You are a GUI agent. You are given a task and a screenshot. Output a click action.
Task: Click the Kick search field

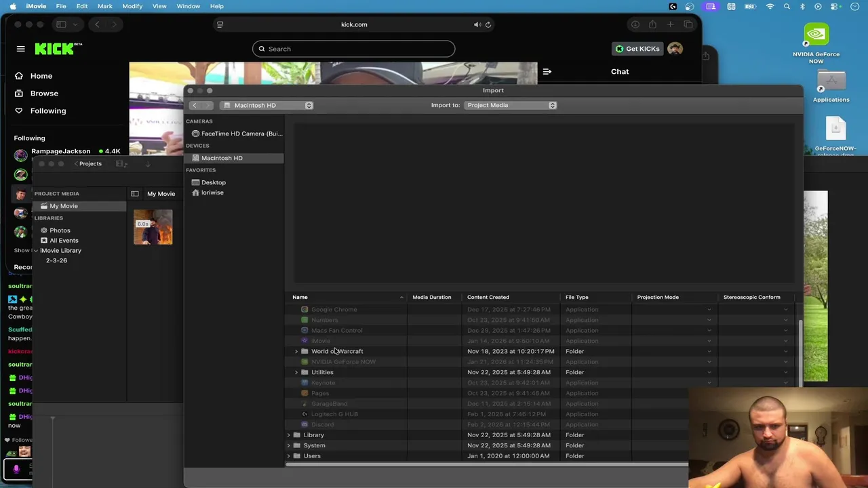353,49
